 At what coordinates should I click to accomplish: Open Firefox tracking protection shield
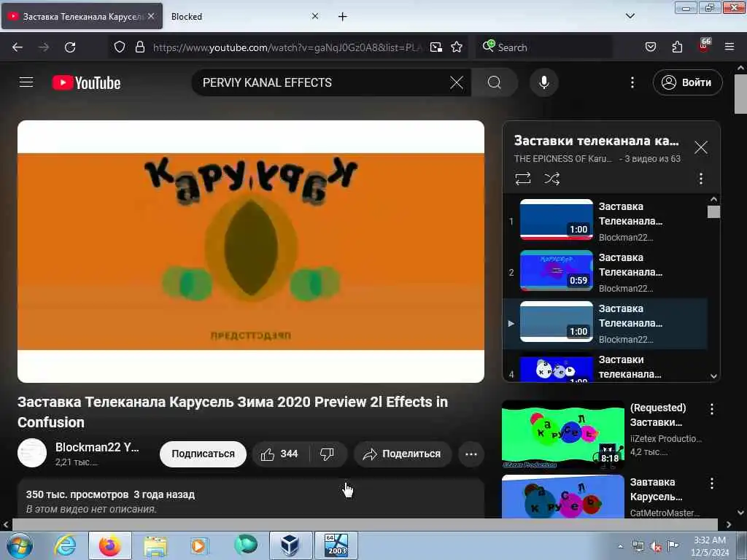point(120,47)
